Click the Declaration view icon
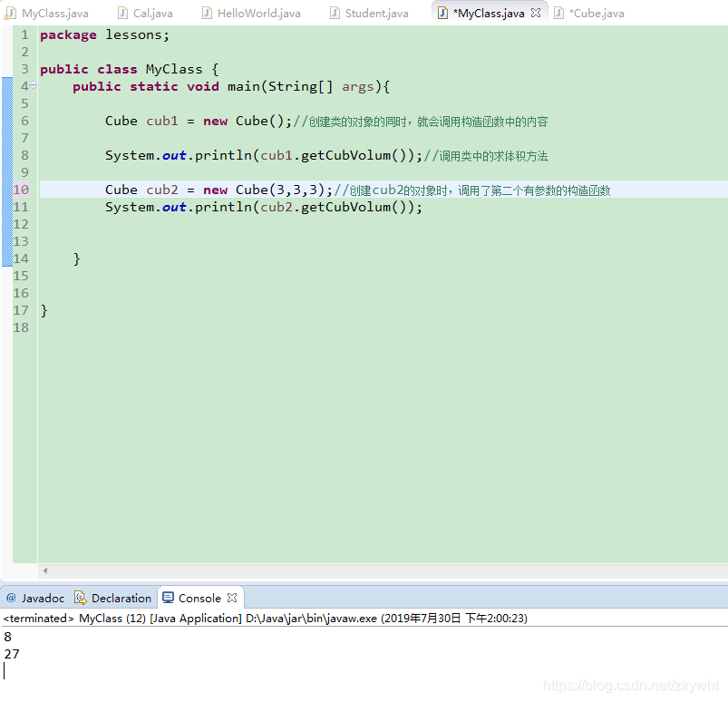The image size is (728, 702). tap(81, 598)
